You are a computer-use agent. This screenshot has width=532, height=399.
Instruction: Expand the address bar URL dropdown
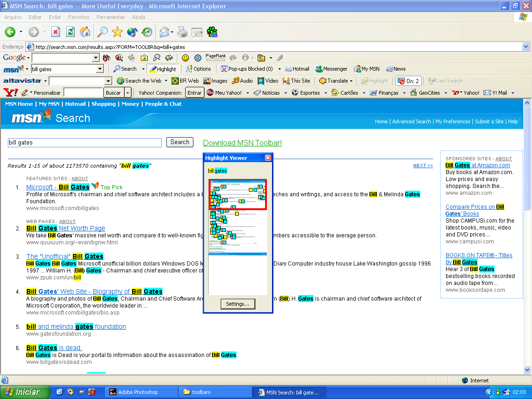pos(526,47)
